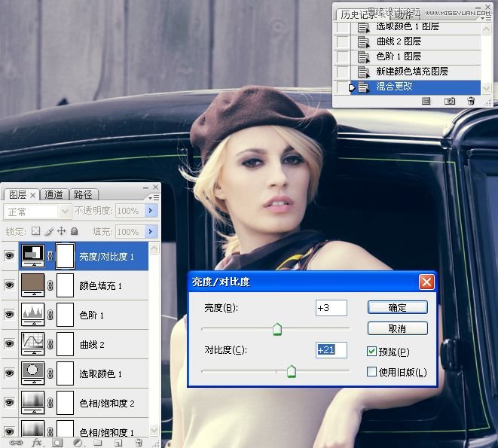Create new snapshot with history camera icon

tap(450, 100)
